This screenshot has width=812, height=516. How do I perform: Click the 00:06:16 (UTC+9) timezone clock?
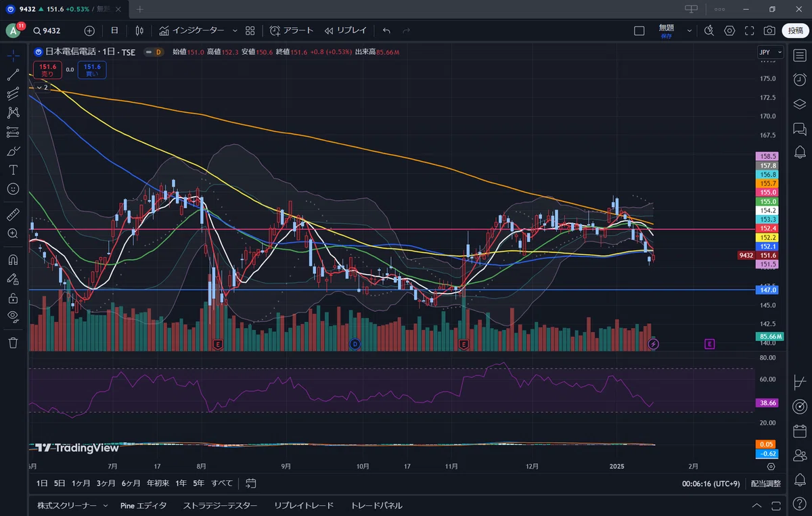pyautogui.click(x=710, y=483)
